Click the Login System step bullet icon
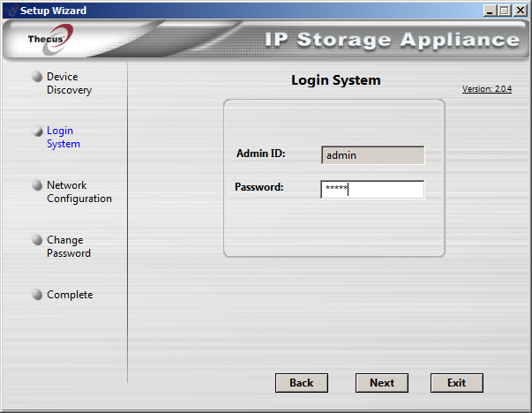Image resolution: width=532 pixels, height=413 pixels. coord(37,131)
